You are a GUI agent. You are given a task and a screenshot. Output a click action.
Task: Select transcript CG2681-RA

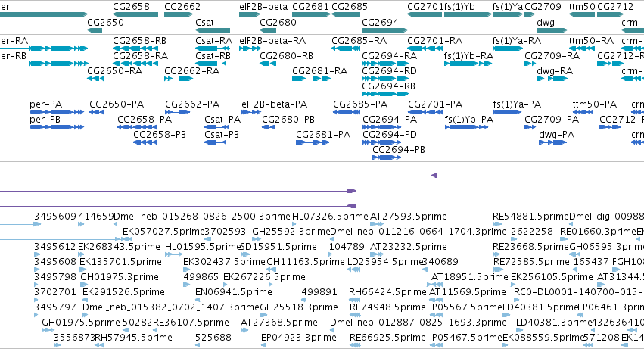(311, 79)
